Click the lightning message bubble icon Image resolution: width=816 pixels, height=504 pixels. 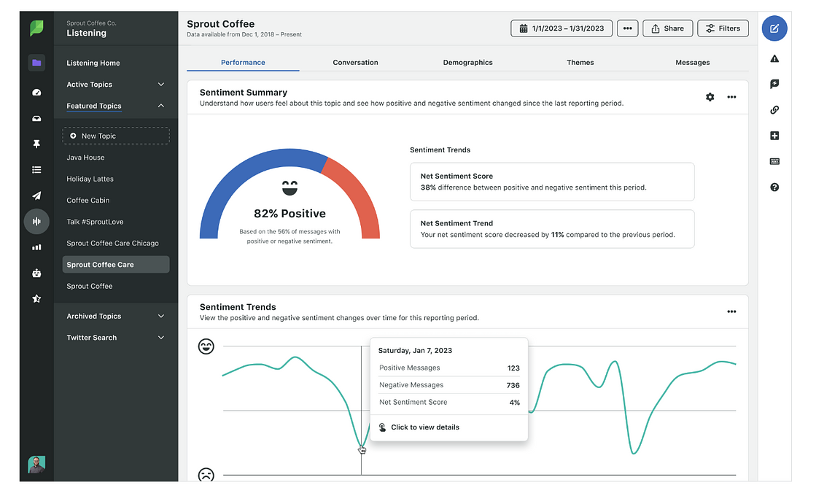[774, 84]
